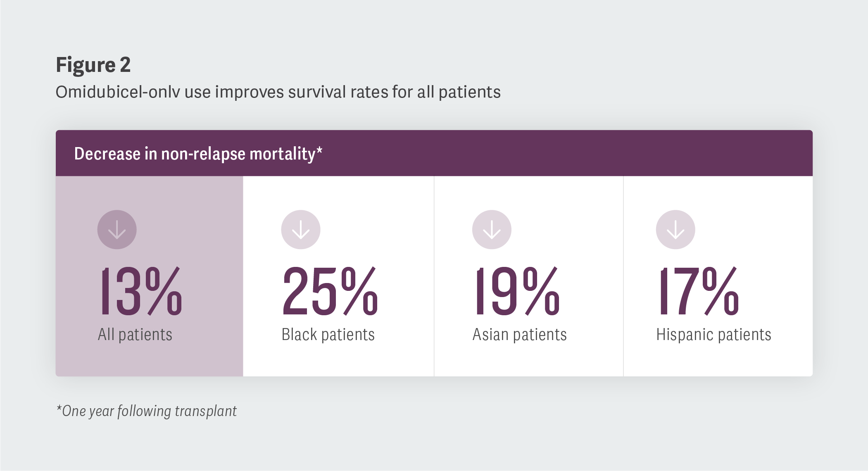The height and width of the screenshot is (471, 868).
Task: Click the 'Figure 2' heading
Action: tap(93, 65)
